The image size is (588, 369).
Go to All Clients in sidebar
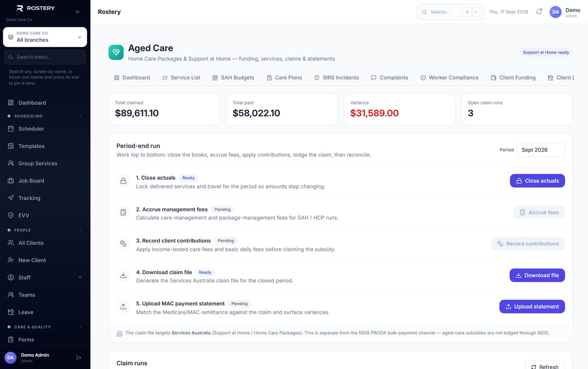(x=45, y=243)
